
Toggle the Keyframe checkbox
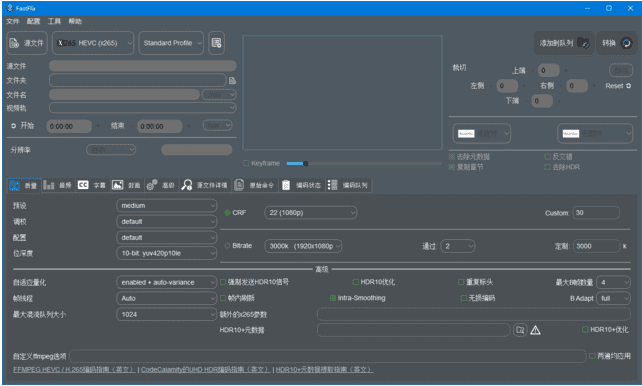coord(246,163)
